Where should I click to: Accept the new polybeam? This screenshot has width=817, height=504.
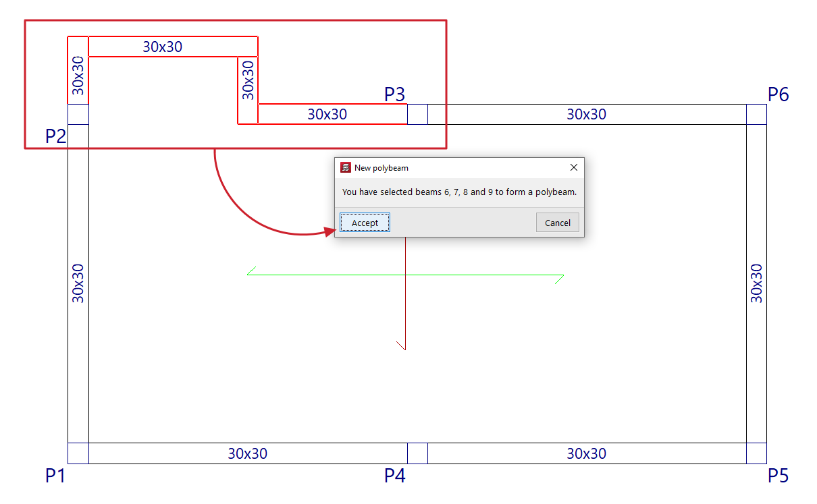(x=365, y=223)
